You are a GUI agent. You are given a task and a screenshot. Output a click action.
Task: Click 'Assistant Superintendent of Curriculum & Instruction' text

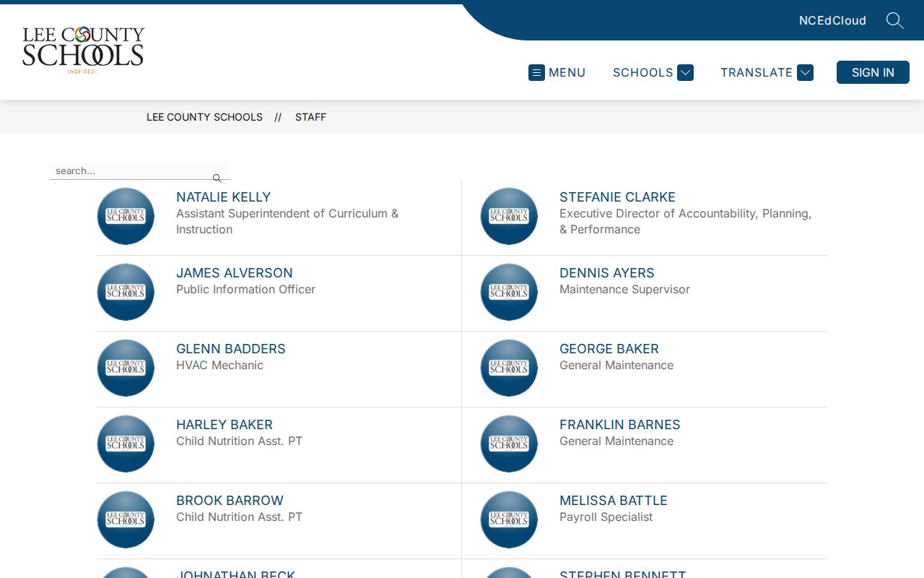coord(287,222)
